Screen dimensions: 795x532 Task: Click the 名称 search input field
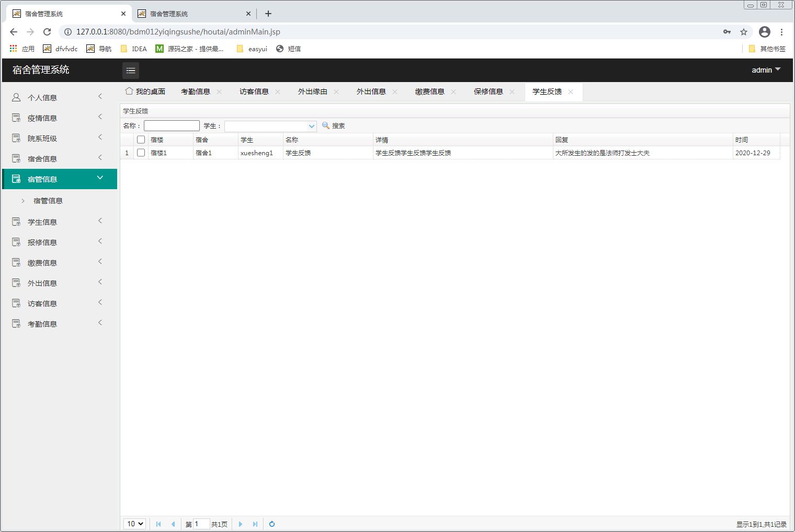(172, 126)
